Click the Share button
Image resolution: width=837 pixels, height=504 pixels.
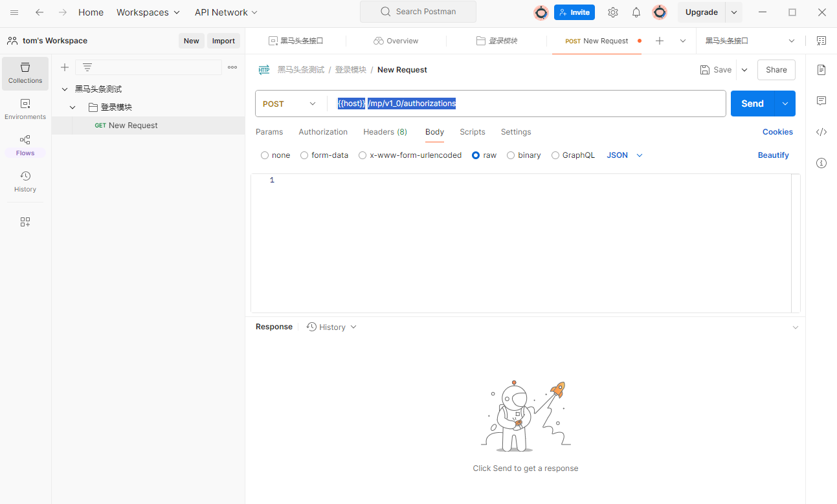(x=776, y=70)
